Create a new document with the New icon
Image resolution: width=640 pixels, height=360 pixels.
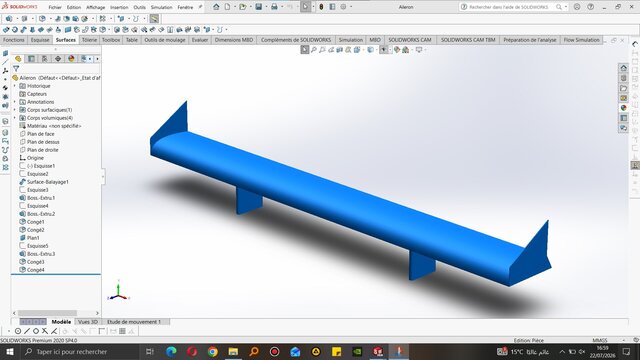pos(227,7)
